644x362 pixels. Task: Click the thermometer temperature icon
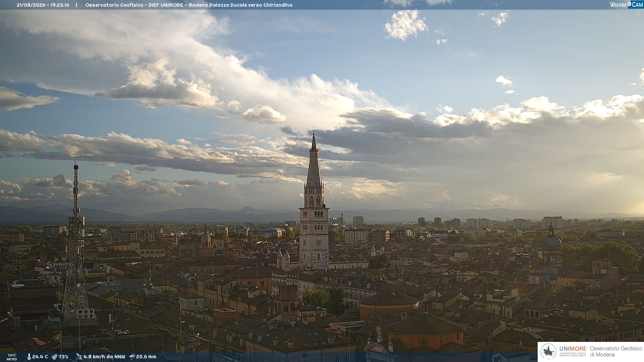point(29,357)
